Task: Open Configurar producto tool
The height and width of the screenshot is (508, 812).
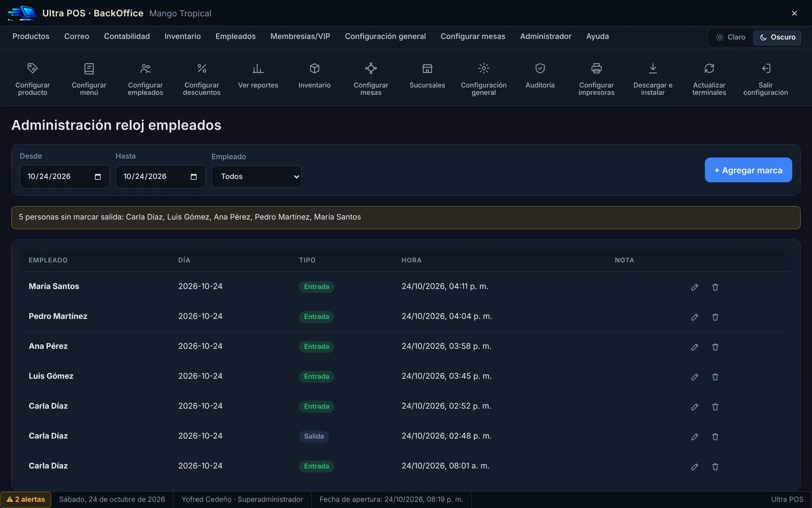Action: tap(32, 78)
